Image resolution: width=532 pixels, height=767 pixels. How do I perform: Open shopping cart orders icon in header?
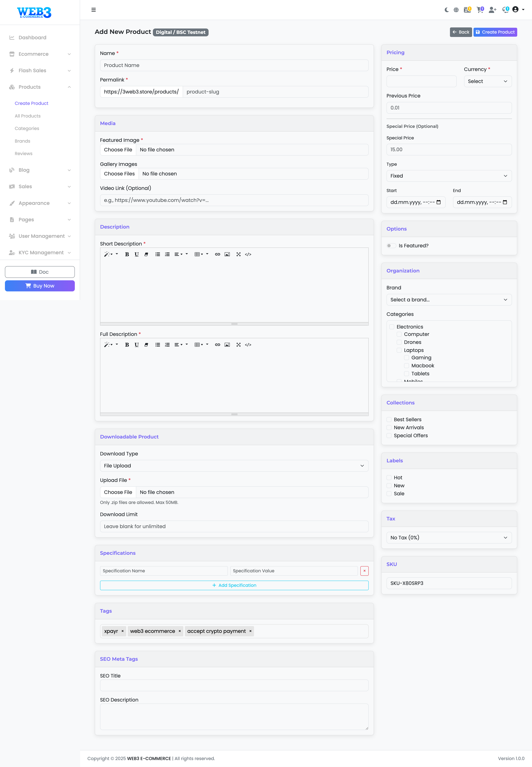tap(480, 10)
